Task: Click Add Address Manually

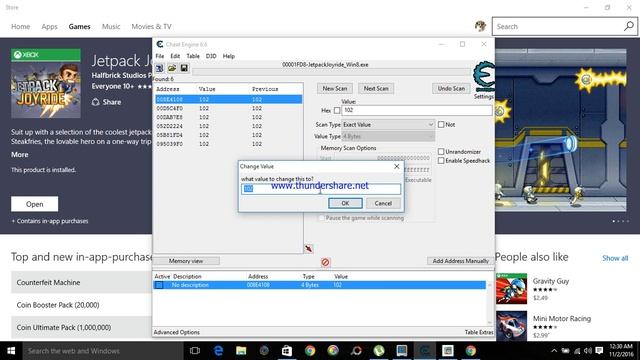Action: 460,261
